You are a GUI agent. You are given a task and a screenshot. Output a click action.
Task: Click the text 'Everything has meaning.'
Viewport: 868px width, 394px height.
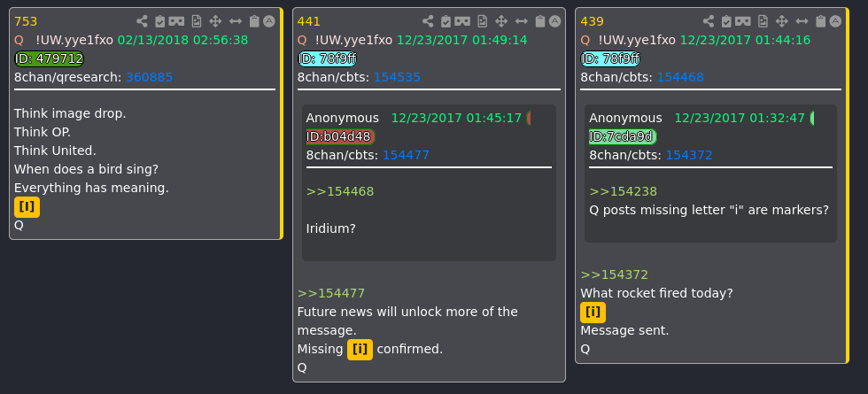(91, 188)
